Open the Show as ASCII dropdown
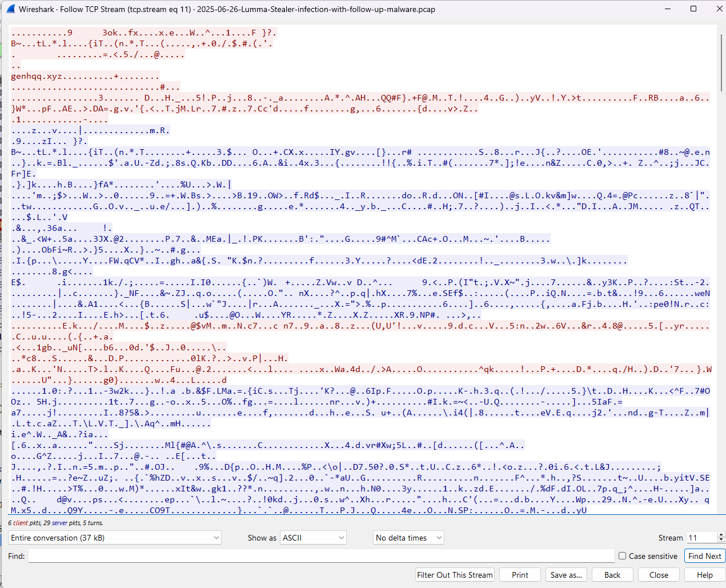This screenshot has height=588, width=726. pos(313,538)
